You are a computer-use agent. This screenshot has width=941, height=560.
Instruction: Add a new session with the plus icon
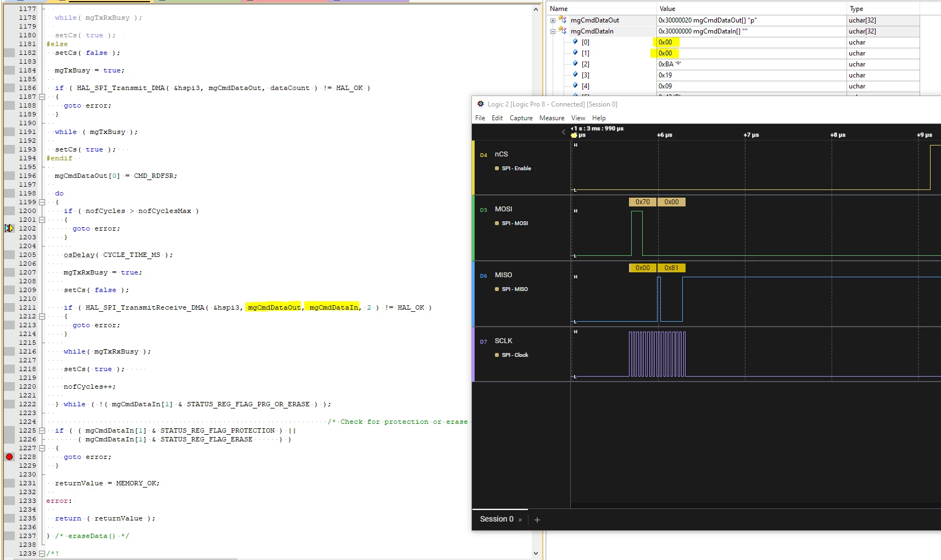pyautogui.click(x=537, y=519)
